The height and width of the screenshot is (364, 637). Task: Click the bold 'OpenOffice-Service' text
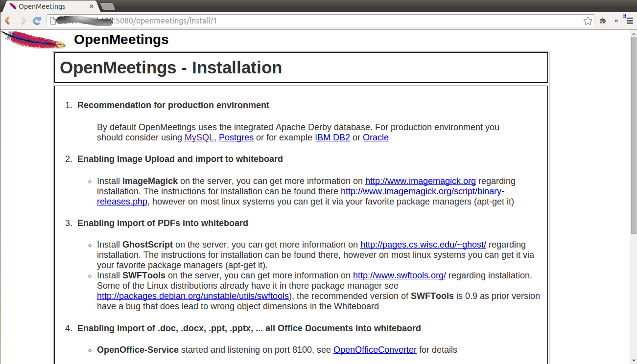pos(138,350)
